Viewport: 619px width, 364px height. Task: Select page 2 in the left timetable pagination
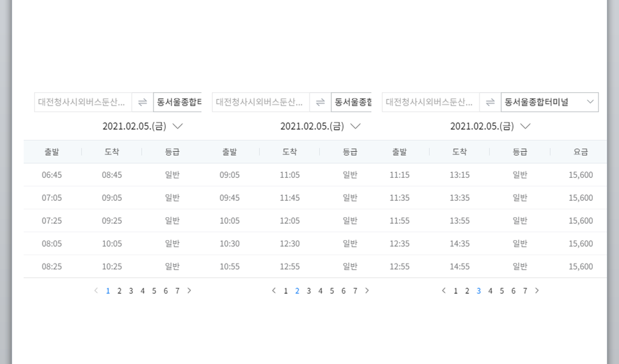point(119,291)
